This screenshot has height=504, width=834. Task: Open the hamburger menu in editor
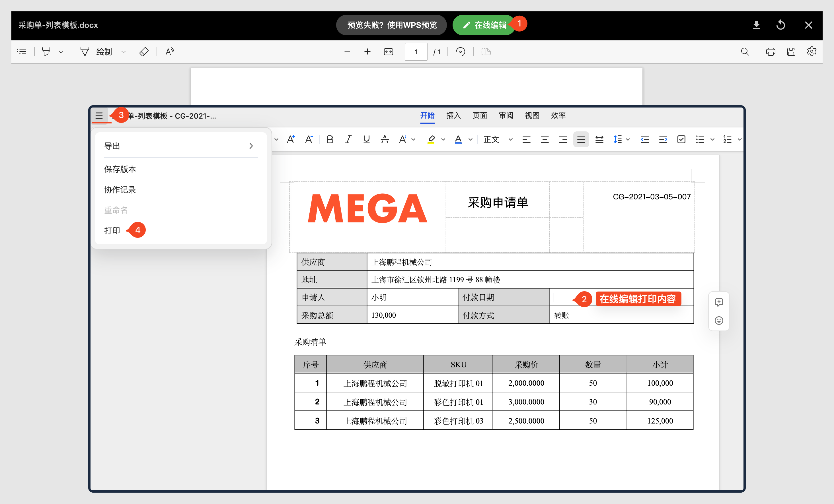coord(99,116)
